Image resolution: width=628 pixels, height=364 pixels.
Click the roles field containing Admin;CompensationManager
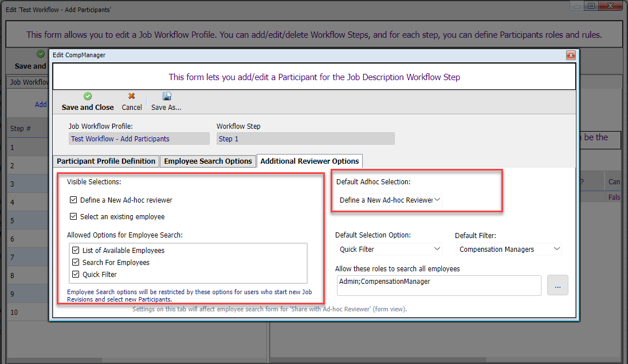click(439, 286)
